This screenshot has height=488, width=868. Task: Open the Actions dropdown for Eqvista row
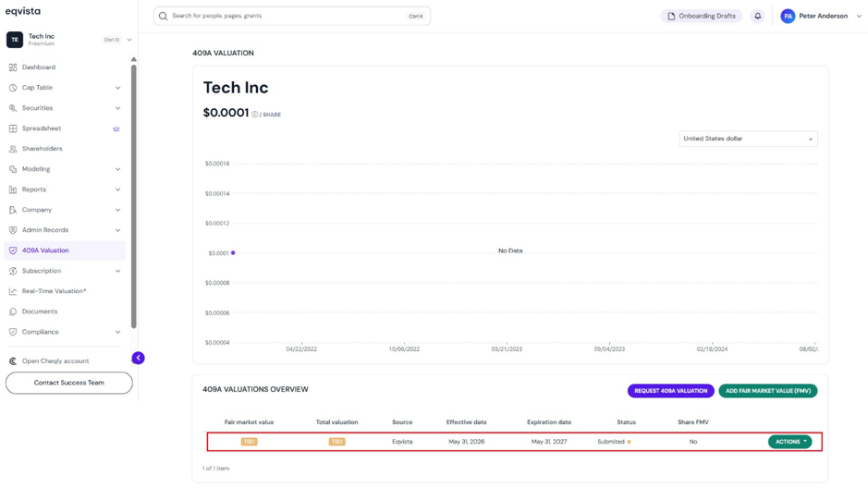coord(790,442)
